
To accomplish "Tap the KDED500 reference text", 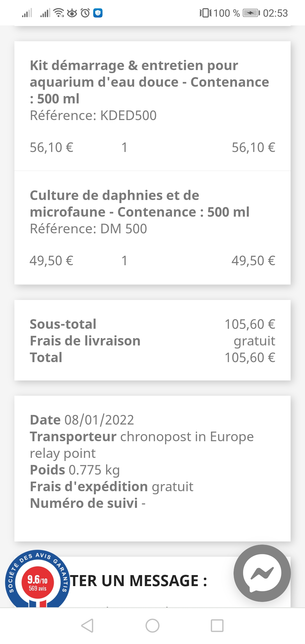I will 93,116.
